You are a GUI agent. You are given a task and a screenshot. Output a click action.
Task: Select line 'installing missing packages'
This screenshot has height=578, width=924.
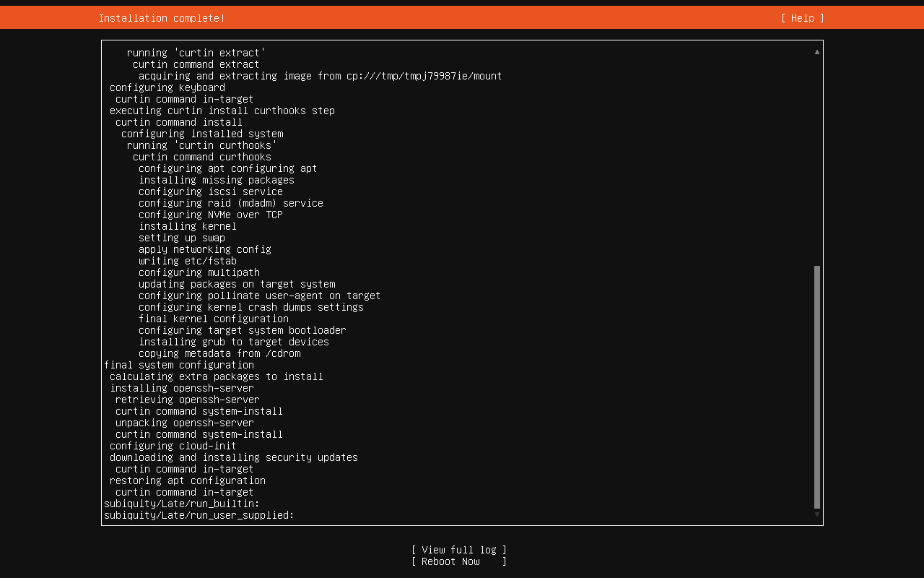(x=217, y=180)
